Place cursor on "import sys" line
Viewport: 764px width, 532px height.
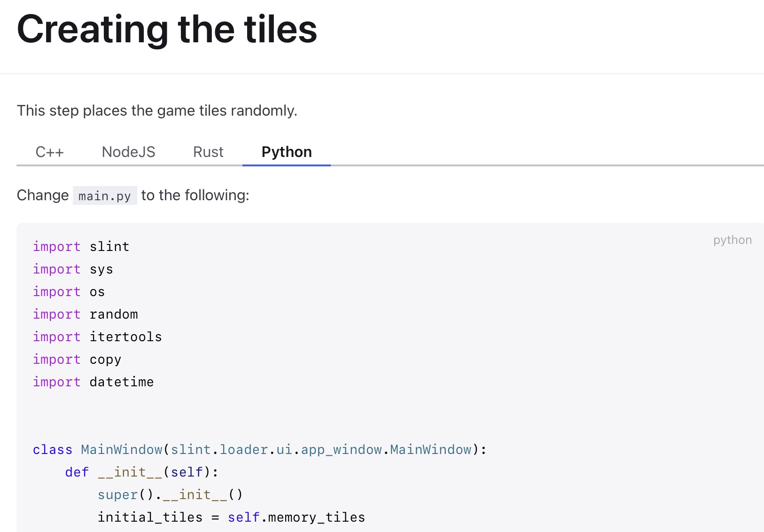coord(73,269)
